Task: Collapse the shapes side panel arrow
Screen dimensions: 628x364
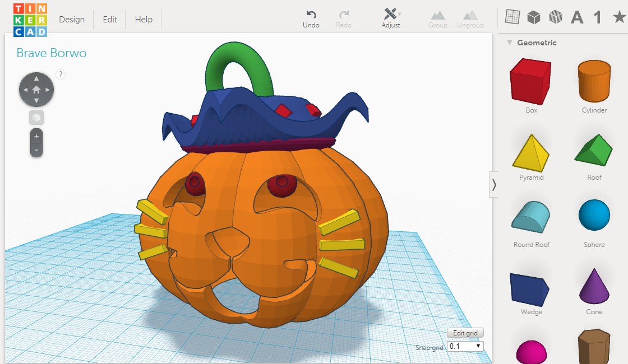Action: (x=494, y=184)
